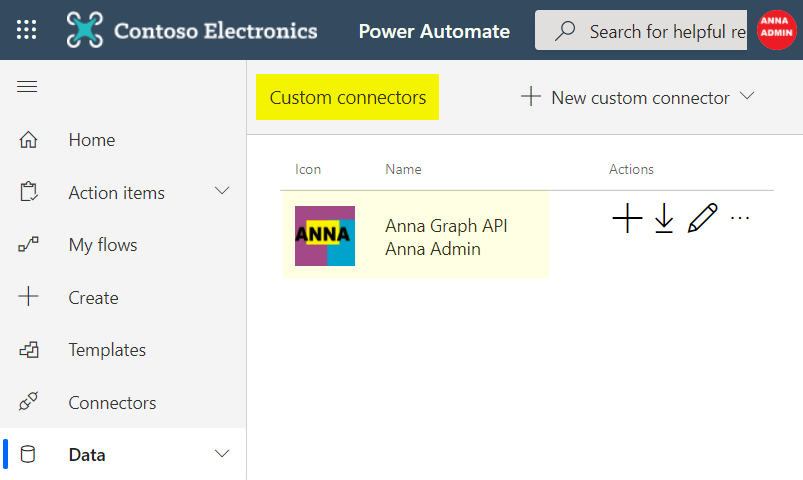The image size is (803, 480).
Task: Click the Custom connectors heading
Action: 348,97
